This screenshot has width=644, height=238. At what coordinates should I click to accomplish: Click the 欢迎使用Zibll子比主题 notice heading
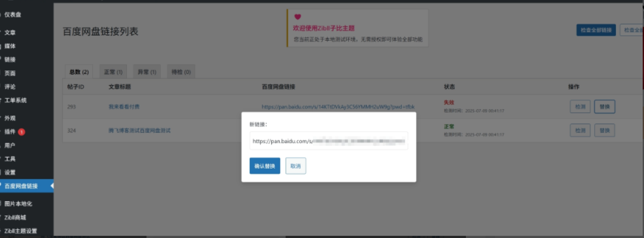click(324, 28)
